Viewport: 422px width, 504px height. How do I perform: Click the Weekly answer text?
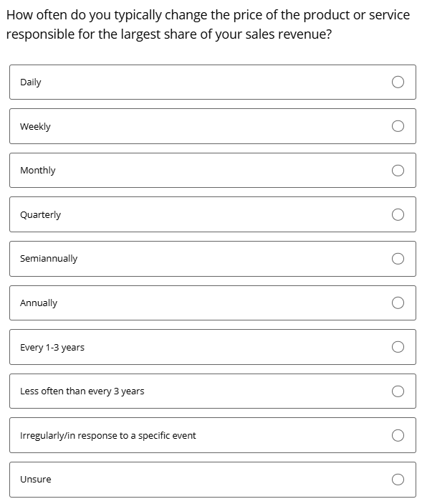[35, 127]
